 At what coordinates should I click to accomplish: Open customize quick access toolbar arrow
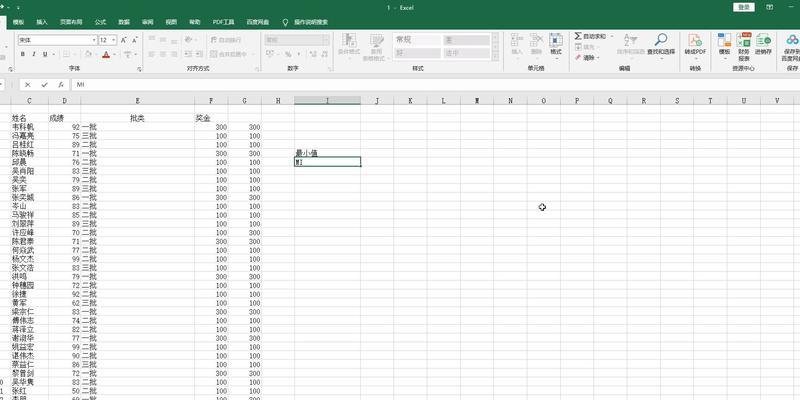[18, 8]
